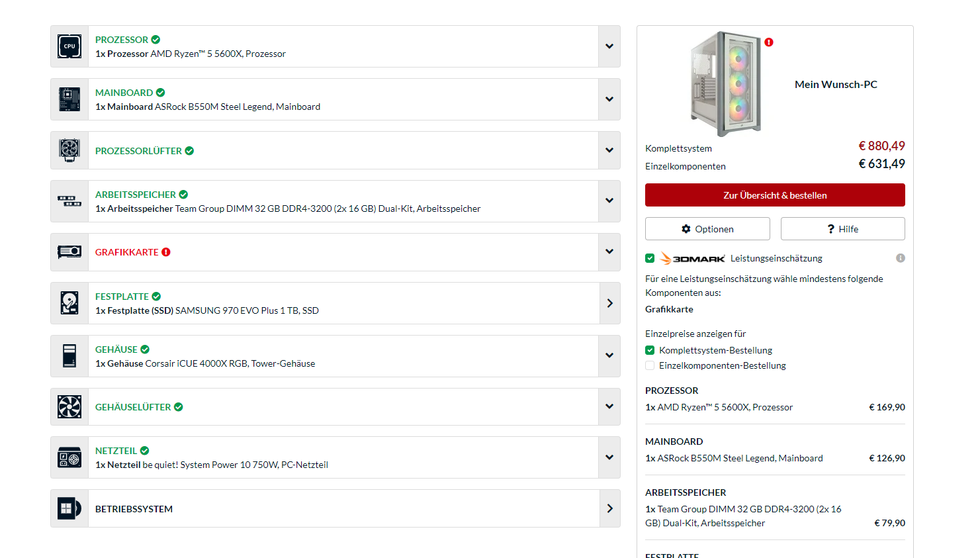This screenshot has height=558, width=980.
Task: Click the Festplatte hard drive icon
Action: (x=69, y=303)
